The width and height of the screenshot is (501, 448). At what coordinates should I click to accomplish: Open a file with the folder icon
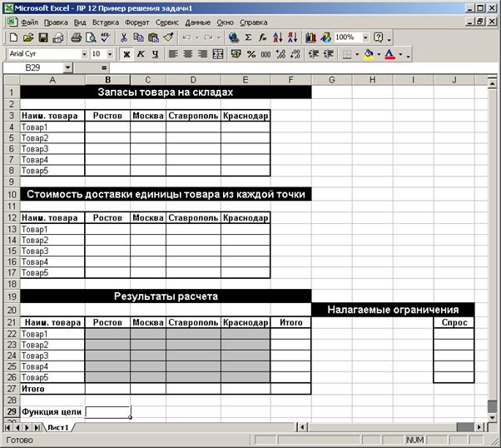pyautogui.click(x=28, y=37)
